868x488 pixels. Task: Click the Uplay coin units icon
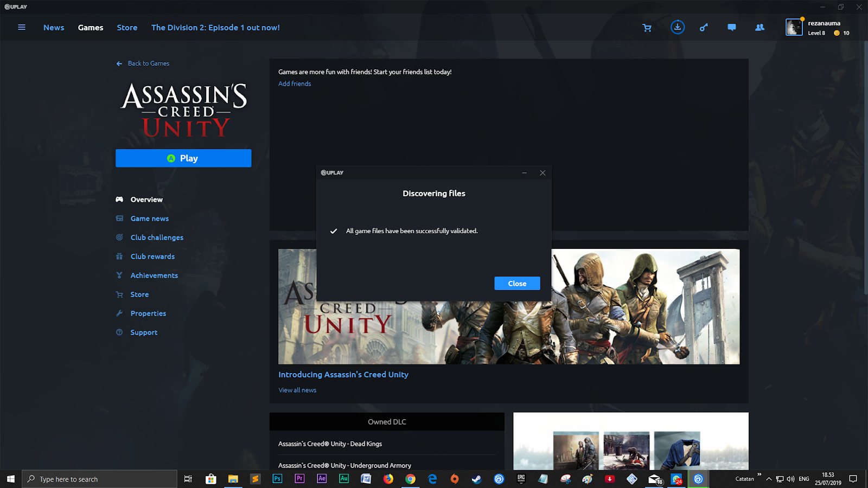coord(837,33)
